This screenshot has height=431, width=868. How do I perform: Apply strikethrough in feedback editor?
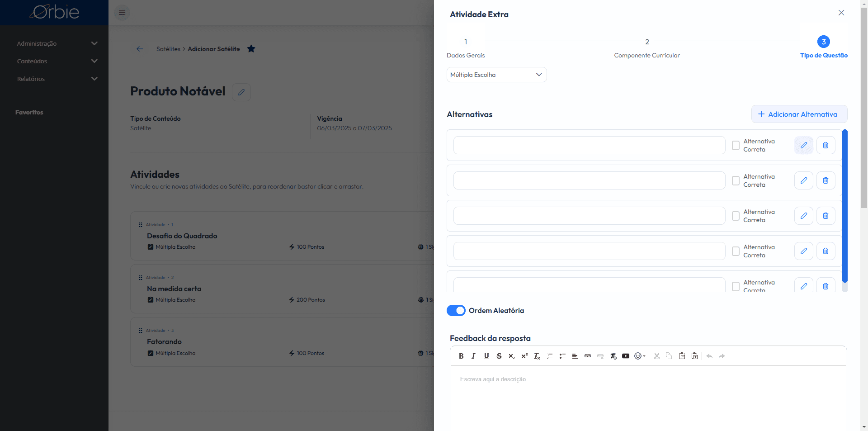coord(499,356)
